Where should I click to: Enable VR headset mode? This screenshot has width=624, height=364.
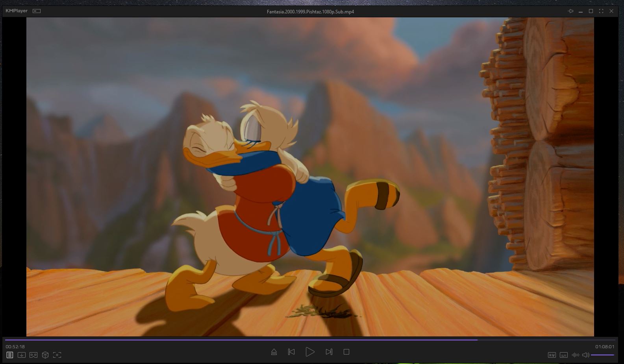pyautogui.click(x=33, y=355)
